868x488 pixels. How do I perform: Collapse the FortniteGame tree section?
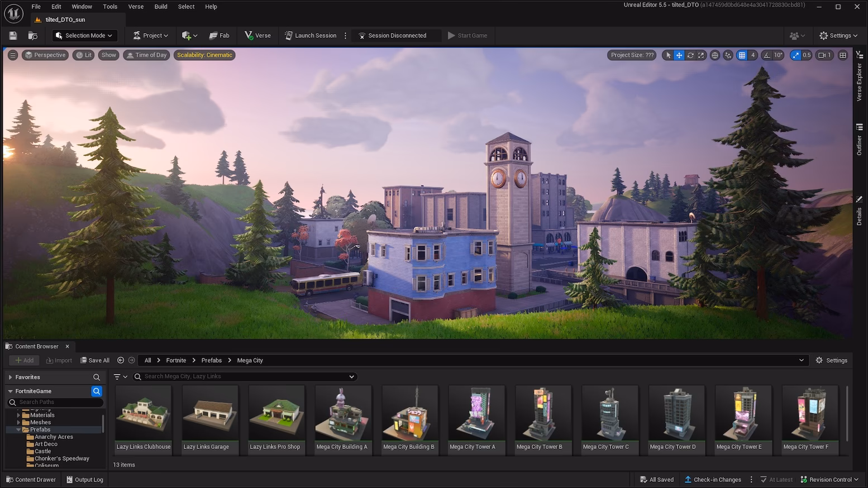[x=10, y=391]
